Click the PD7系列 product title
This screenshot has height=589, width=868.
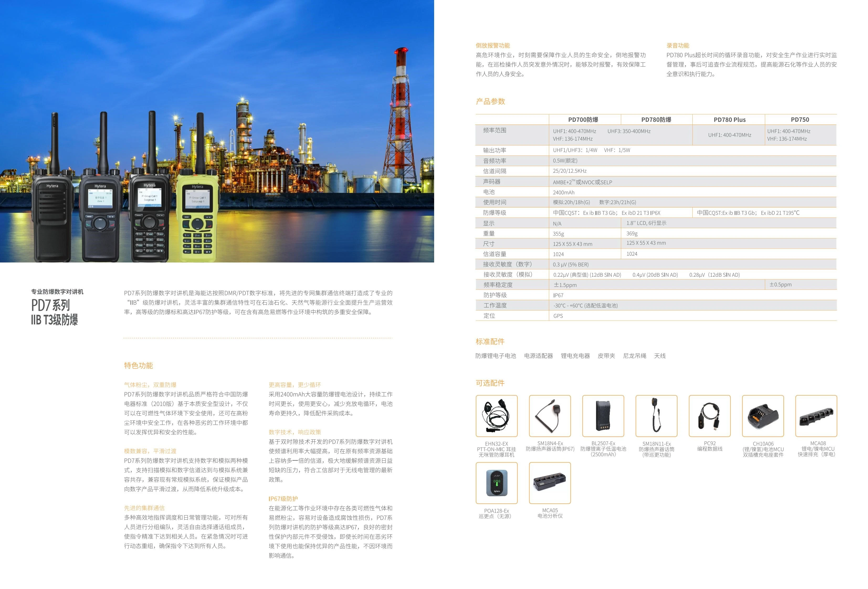[x=50, y=305]
